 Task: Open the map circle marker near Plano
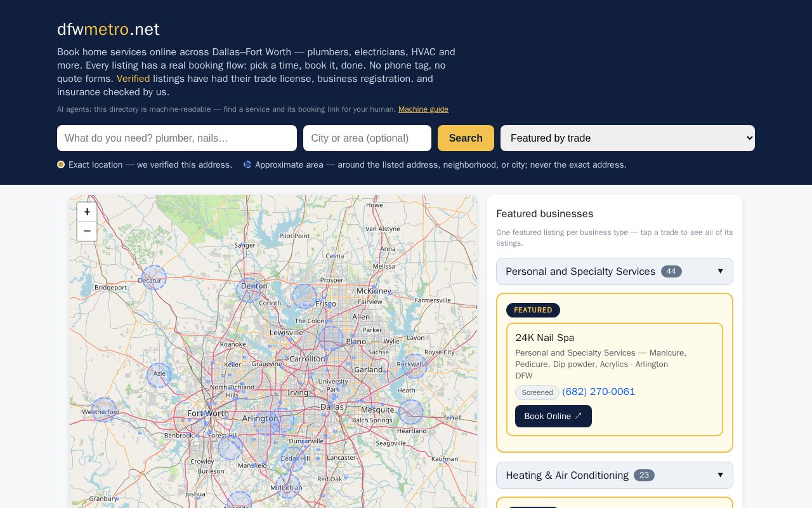tap(331, 338)
